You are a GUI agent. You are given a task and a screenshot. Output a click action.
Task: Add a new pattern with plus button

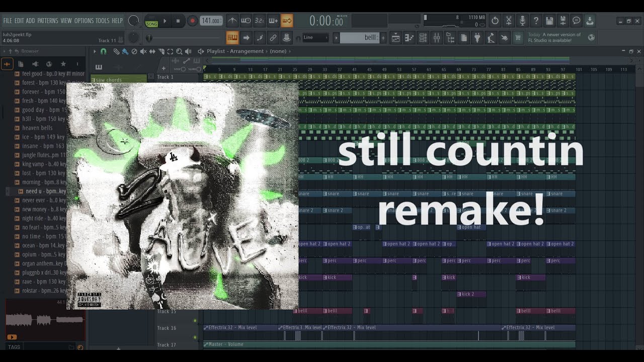[x=383, y=38]
